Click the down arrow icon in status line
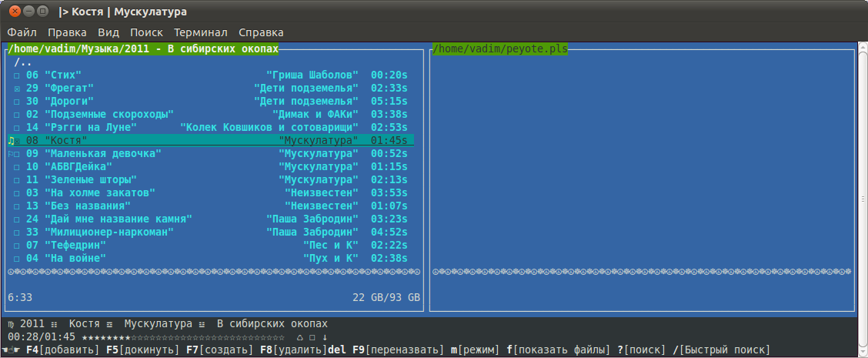 click(x=325, y=337)
